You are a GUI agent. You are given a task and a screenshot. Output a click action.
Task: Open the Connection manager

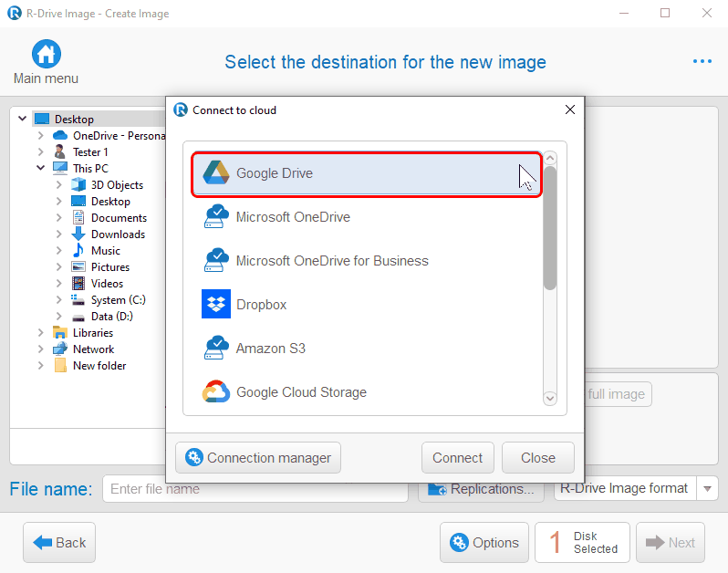click(258, 458)
